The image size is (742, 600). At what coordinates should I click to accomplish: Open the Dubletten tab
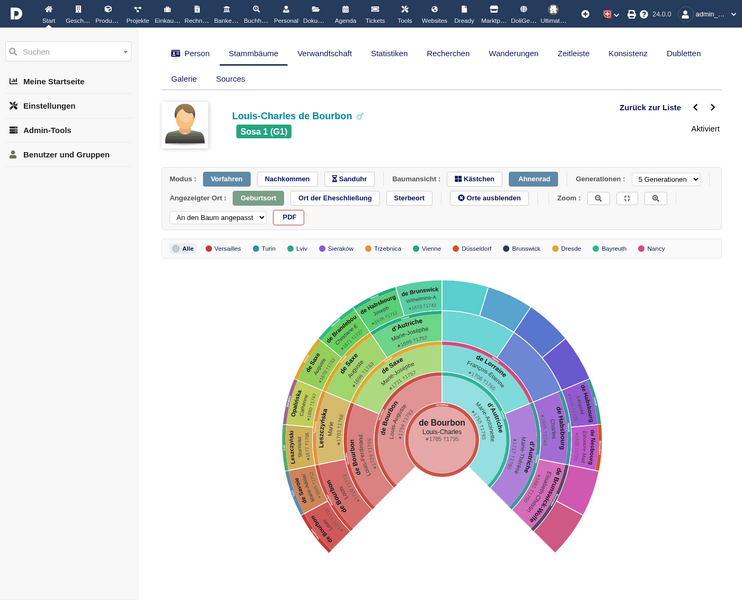(683, 53)
